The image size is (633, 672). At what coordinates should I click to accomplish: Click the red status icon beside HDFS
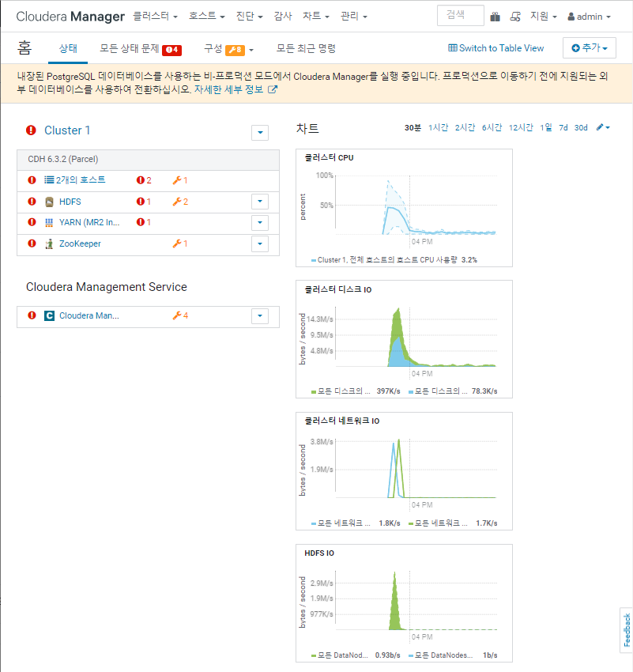point(32,202)
